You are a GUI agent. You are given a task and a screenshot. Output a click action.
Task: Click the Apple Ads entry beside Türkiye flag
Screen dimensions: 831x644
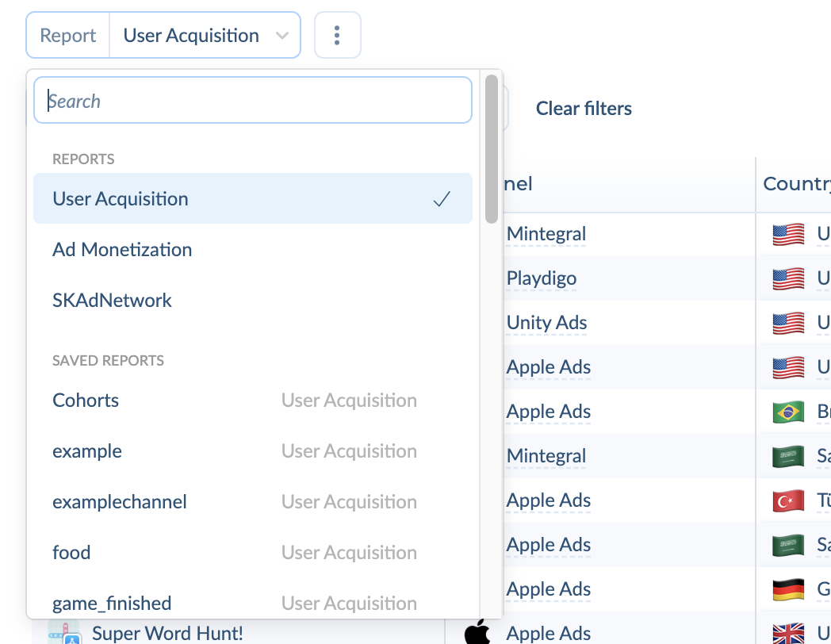548,500
